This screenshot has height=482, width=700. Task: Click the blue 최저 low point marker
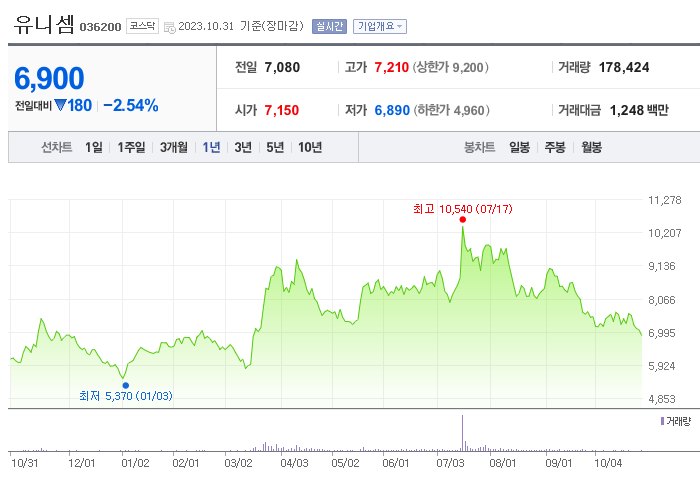(125, 386)
